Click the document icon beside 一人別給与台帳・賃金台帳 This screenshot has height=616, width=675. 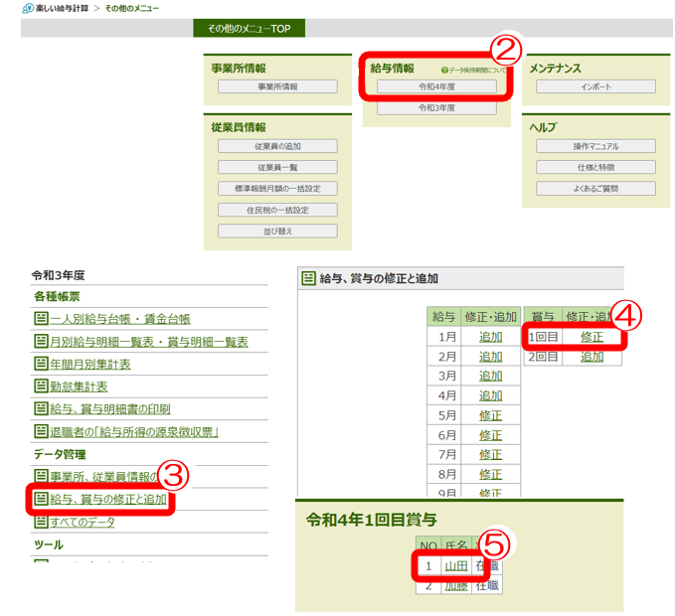coord(42,319)
